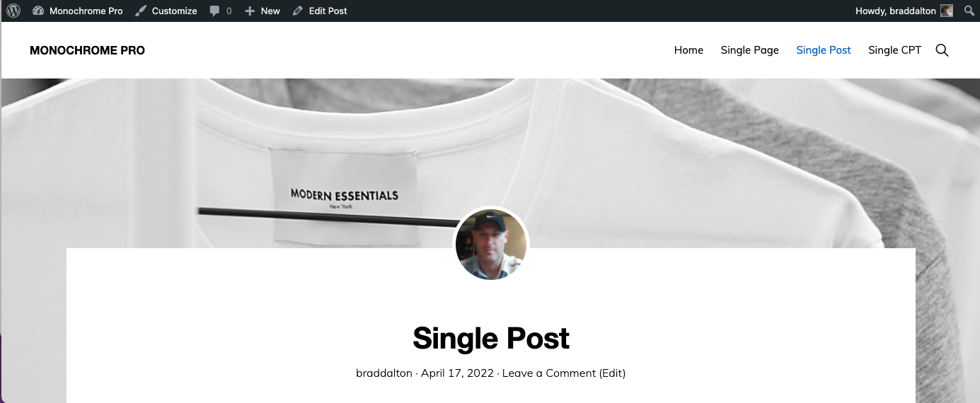Open Customize with the paintbrush icon
Image resolution: width=980 pixels, height=403 pixels.
141,11
